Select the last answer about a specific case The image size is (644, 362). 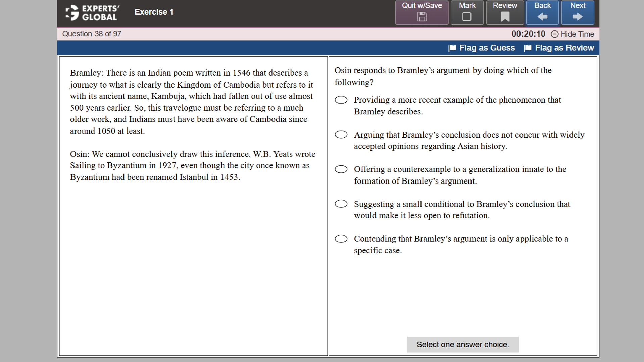pos(341,239)
